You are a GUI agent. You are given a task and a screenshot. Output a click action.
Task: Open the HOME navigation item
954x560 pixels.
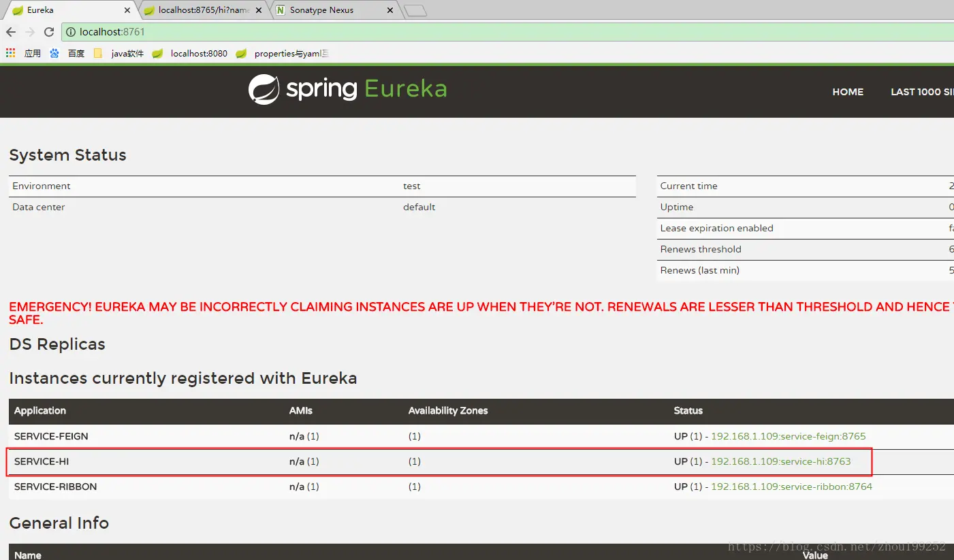[848, 92]
